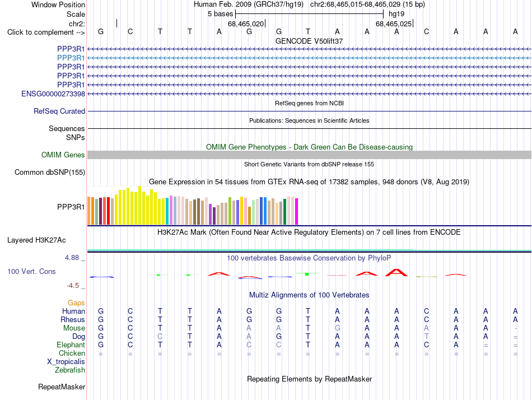Select the Dog species row label
The image size is (532, 400).
78,337
